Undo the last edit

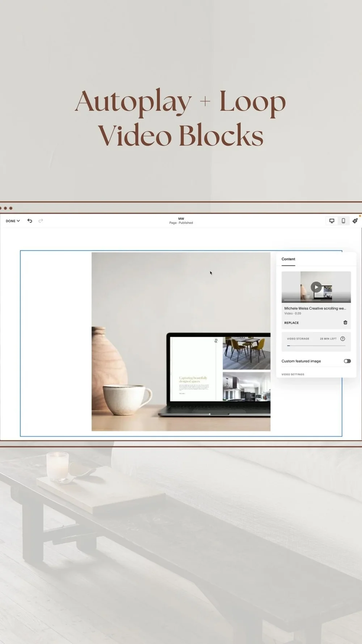coord(30,221)
